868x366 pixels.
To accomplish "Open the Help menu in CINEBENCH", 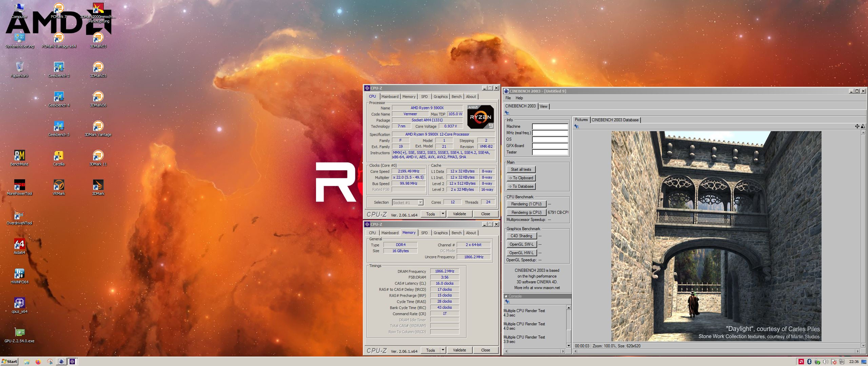I will pos(519,98).
